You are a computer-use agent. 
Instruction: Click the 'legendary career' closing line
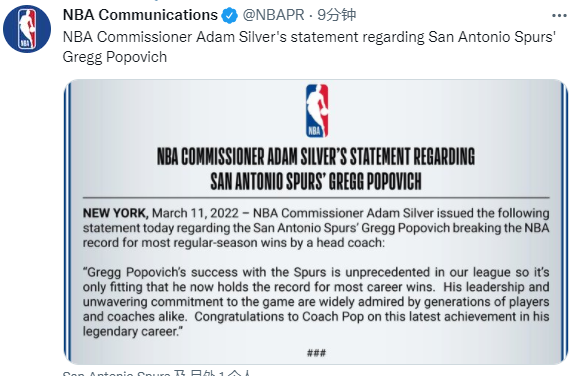[x=133, y=331]
